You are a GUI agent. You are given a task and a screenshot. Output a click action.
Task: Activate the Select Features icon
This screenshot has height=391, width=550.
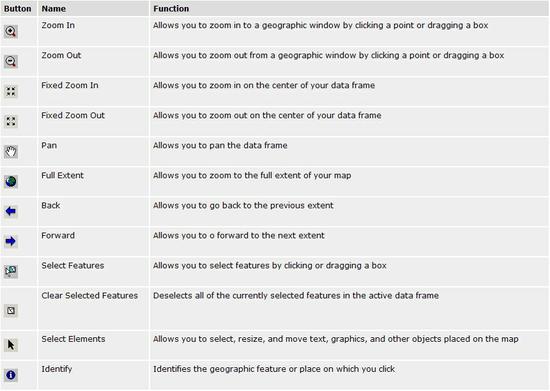[x=11, y=271]
